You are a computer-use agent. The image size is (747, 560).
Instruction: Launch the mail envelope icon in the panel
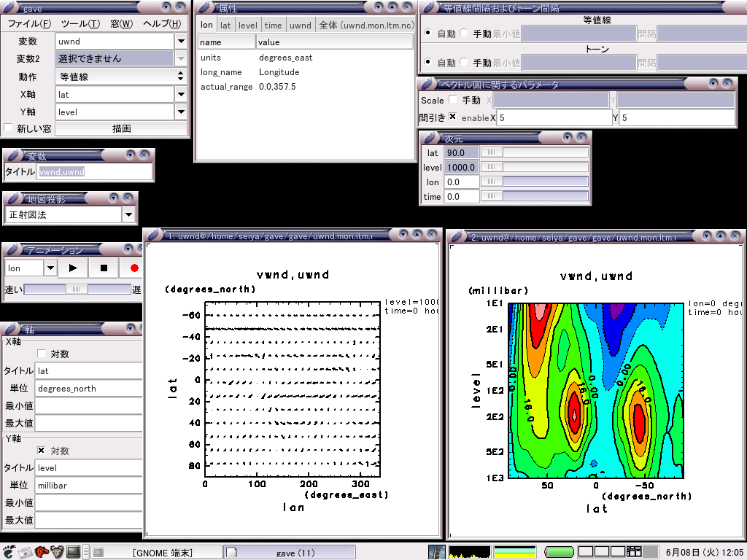[x=25, y=552]
